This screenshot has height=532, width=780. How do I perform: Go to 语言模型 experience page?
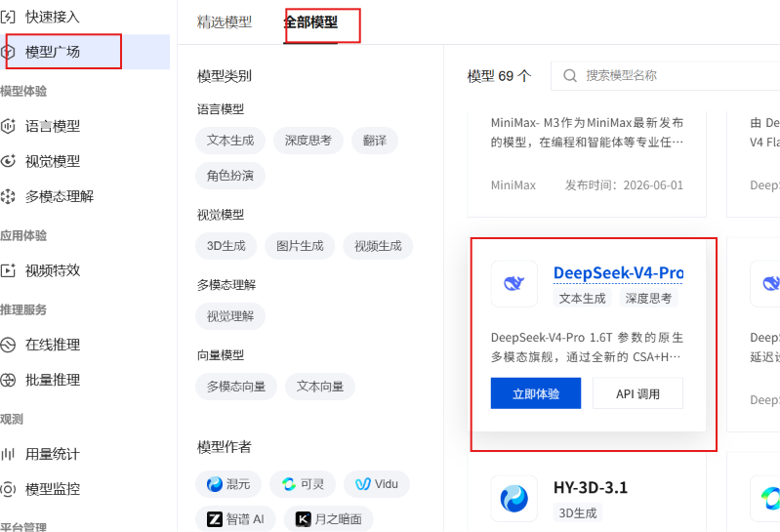tap(53, 126)
